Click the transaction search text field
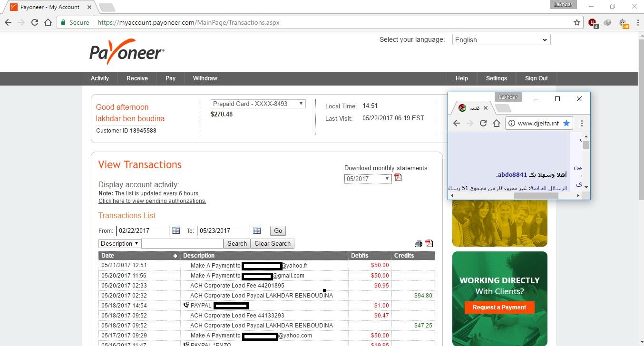 182,243
